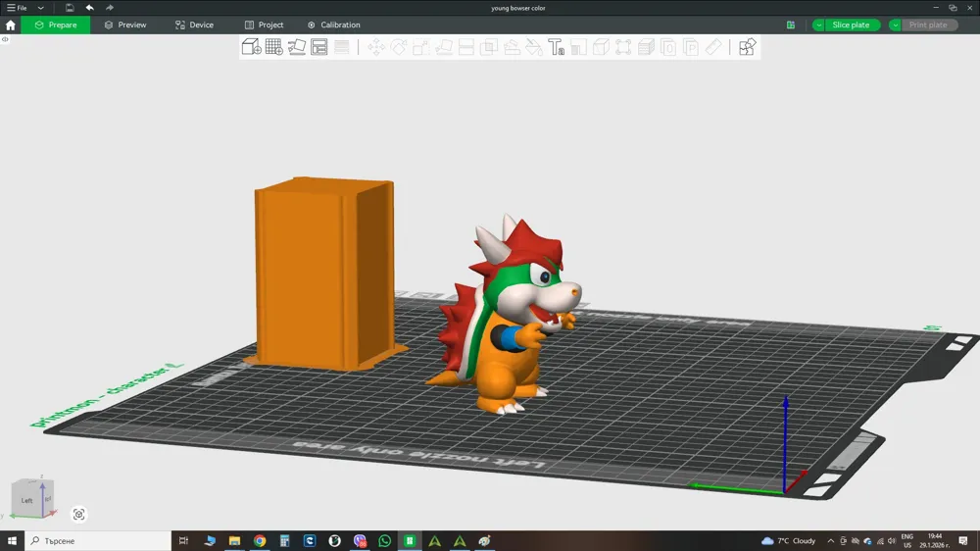The width and height of the screenshot is (980, 551).
Task: Open Calculator from the taskbar
Action: pyautogui.click(x=284, y=540)
